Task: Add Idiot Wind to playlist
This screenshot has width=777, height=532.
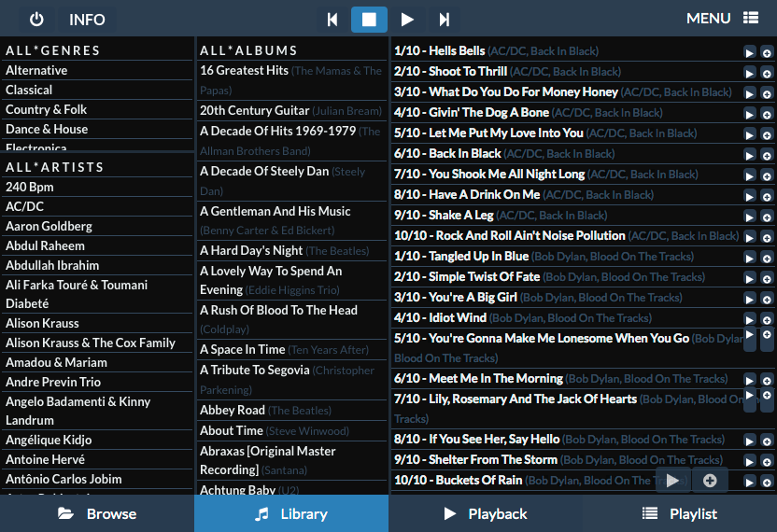Action: pos(767,319)
